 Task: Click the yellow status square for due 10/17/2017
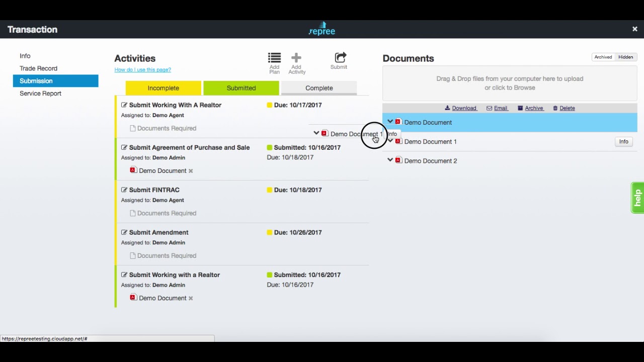[269, 105]
